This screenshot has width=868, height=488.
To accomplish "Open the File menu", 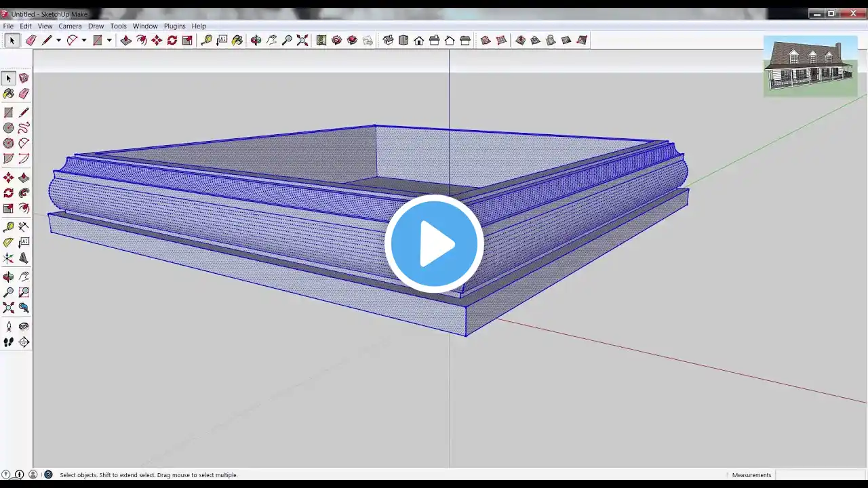I will tap(8, 26).
